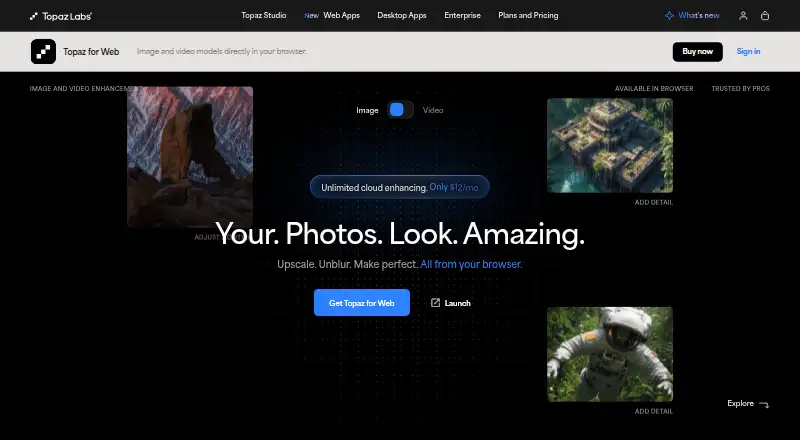Open the shopping bag cart icon

(x=765, y=16)
